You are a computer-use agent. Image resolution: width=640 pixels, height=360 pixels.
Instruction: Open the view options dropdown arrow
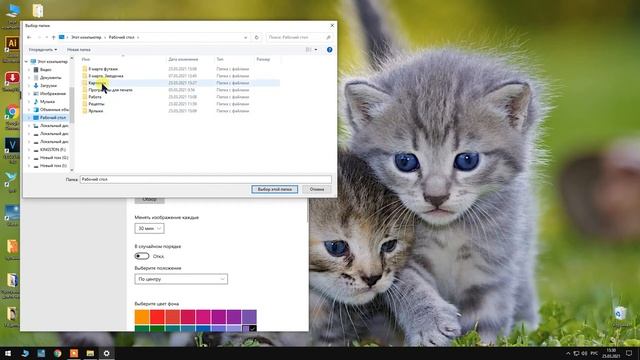click(x=316, y=49)
